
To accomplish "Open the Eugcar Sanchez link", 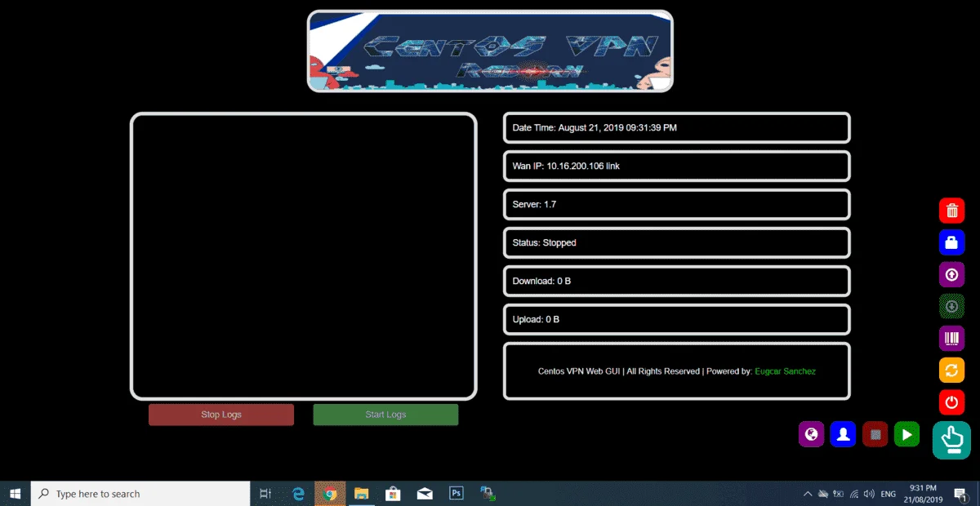I will pos(785,371).
